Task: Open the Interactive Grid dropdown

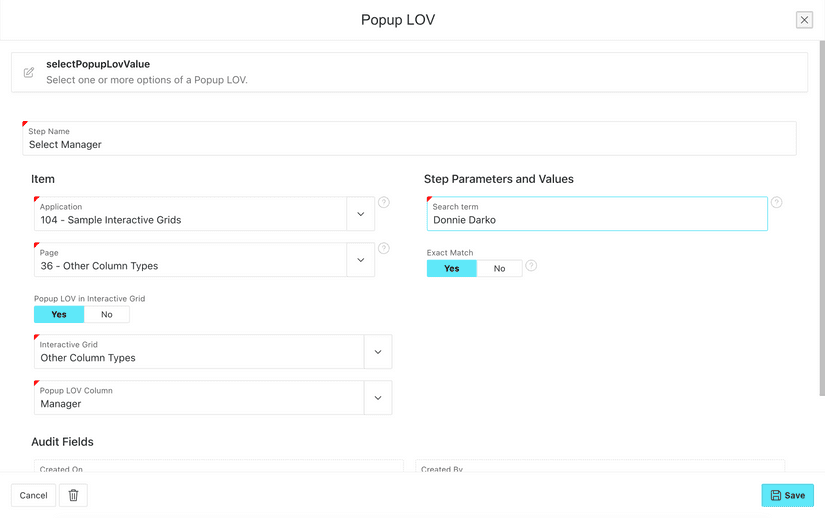Action: 378,352
